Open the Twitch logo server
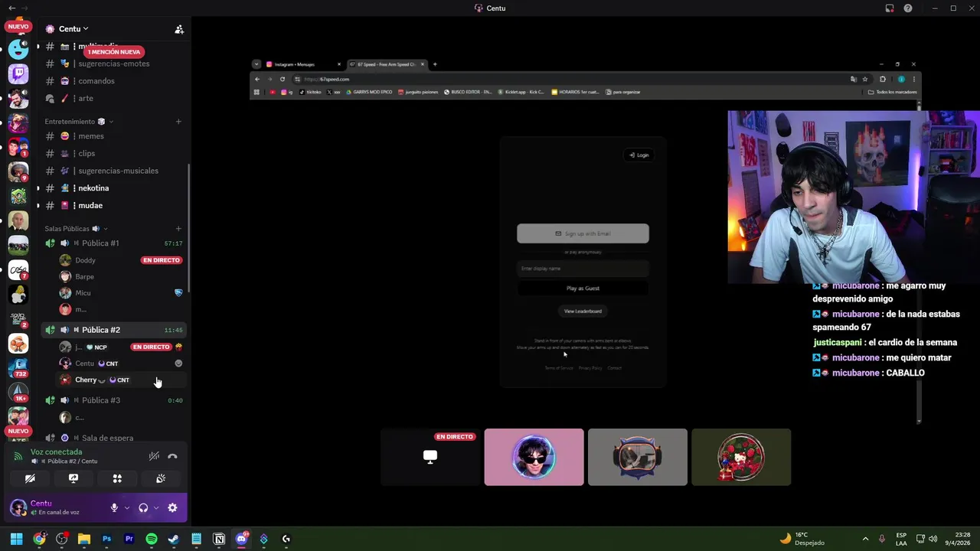This screenshot has height=551, width=980. click(x=18, y=74)
